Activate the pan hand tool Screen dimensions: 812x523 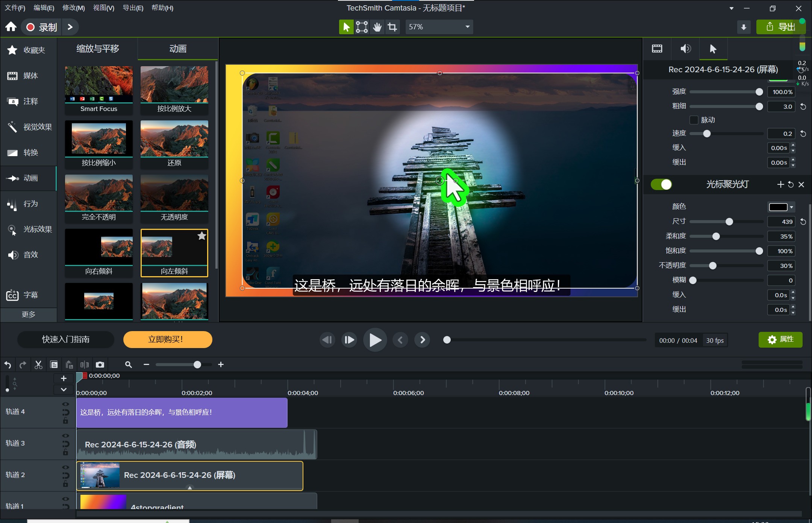(377, 27)
